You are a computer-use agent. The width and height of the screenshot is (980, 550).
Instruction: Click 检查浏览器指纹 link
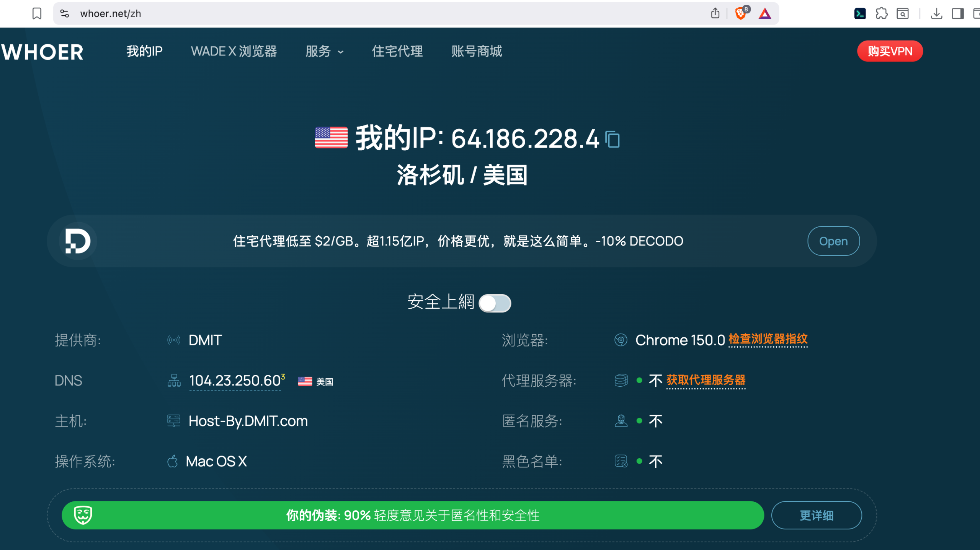pos(768,339)
